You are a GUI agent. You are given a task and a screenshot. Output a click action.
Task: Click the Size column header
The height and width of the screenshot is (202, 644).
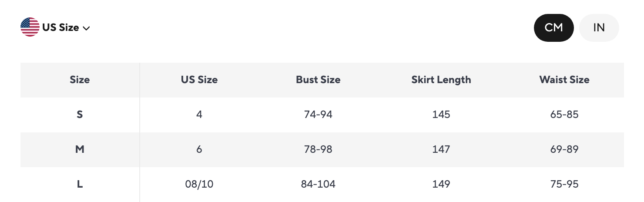click(80, 80)
